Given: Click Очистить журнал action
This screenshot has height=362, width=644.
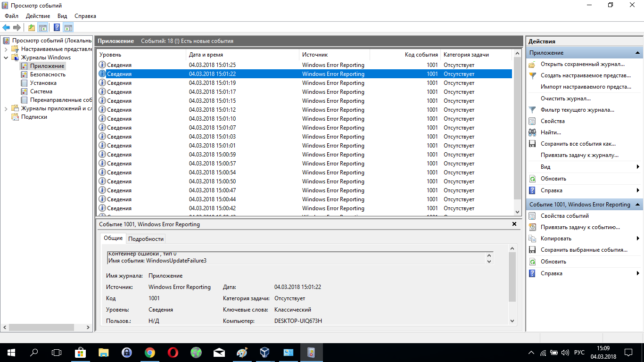Looking at the screenshot, I should [566, 99].
